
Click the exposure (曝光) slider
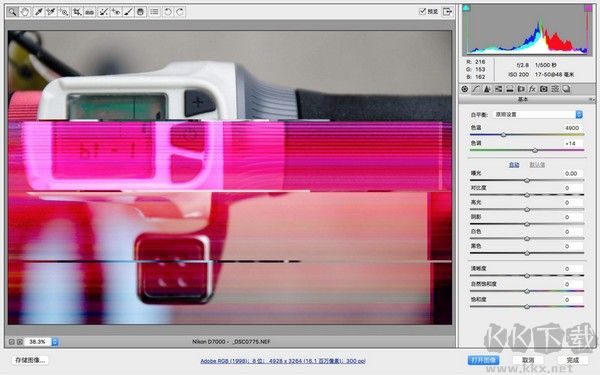pyautogui.click(x=527, y=180)
